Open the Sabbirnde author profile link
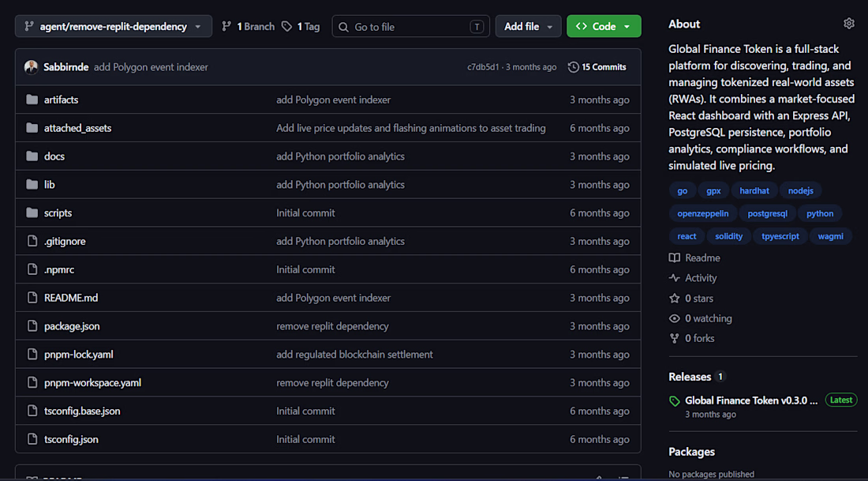Image resolution: width=868 pixels, height=481 pixels. [65, 67]
